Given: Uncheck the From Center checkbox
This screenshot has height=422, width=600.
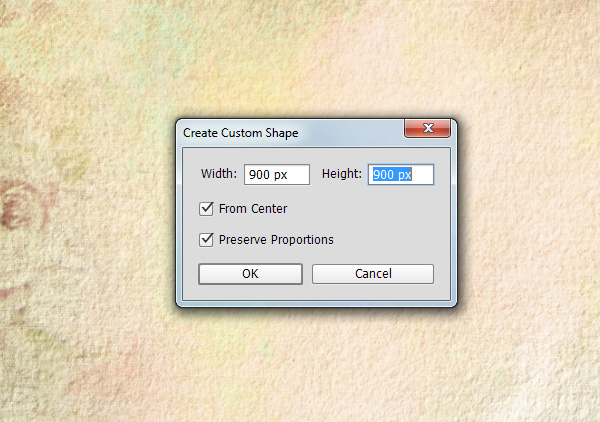Looking at the screenshot, I should [x=206, y=209].
